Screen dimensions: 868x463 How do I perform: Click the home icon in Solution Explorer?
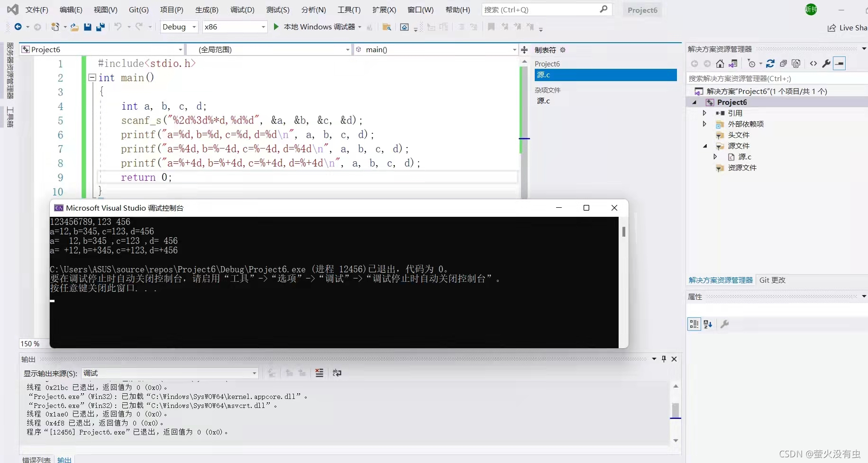pyautogui.click(x=720, y=64)
